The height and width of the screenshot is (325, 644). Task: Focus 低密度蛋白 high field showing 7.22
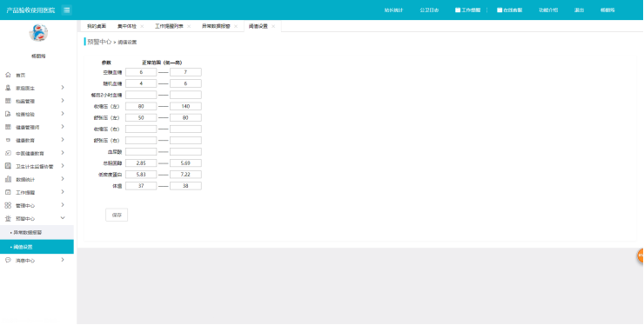[x=185, y=175]
